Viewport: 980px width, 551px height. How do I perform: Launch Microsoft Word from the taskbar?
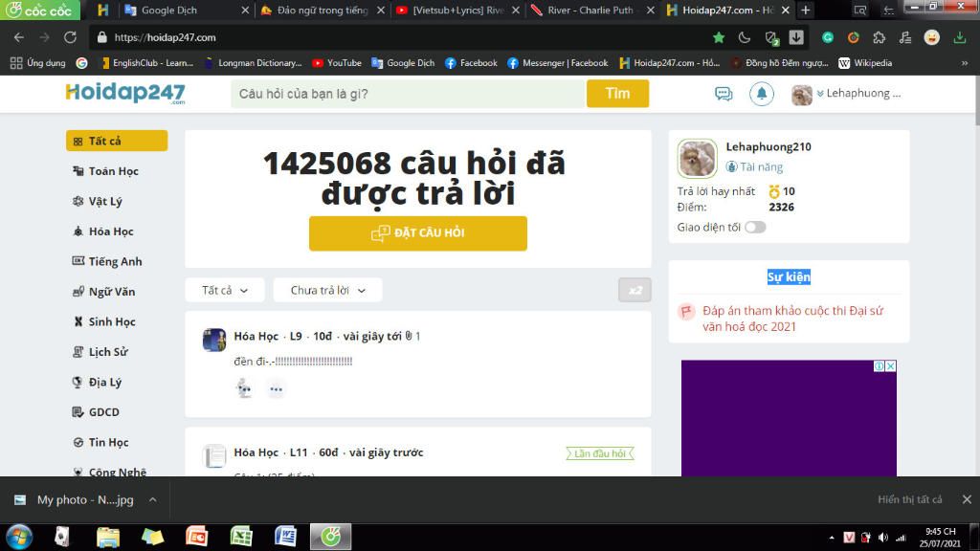tap(284, 538)
